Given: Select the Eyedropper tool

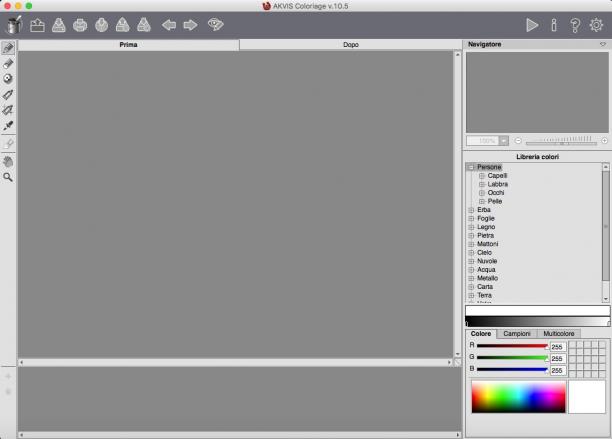Looking at the screenshot, I should point(8,126).
